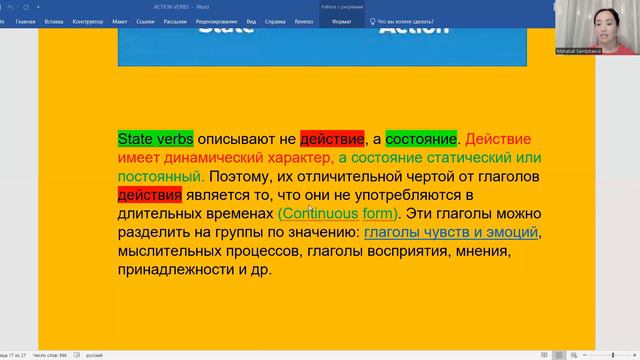Click the zoom out minus button
This screenshot has width=640, height=360.
coord(585,355)
